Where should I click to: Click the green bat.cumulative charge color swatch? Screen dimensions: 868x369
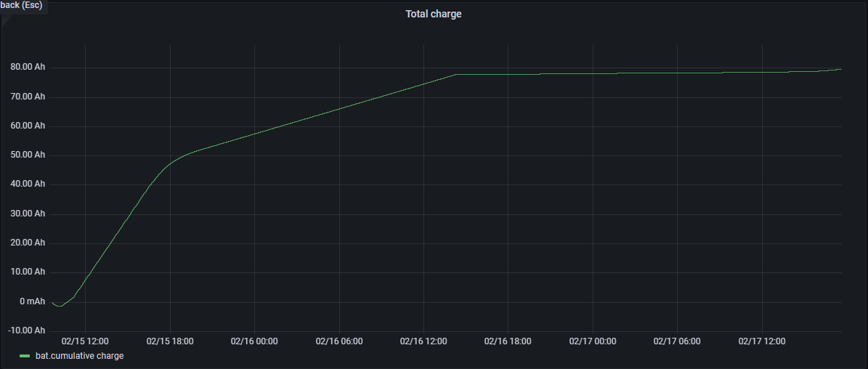(25, 356)
